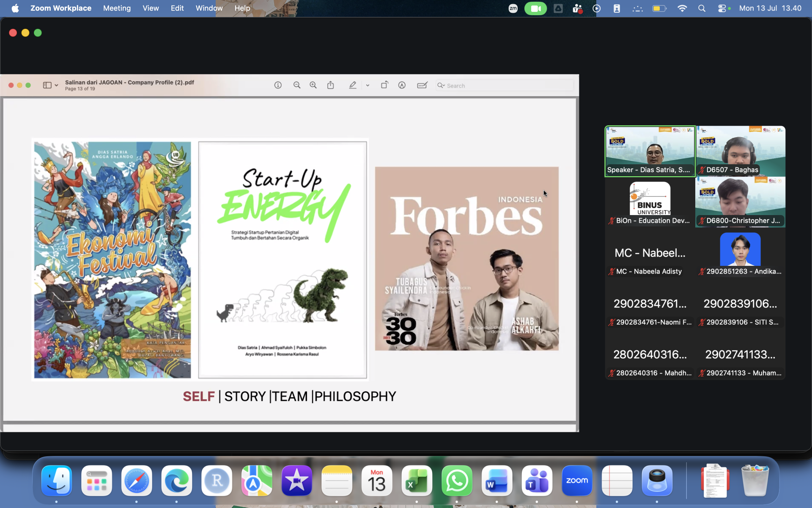Click the inspector info icon in Preview toolbar
This screenshot has width=812, height=508.
pyautogui.click(x=278, y=85)
